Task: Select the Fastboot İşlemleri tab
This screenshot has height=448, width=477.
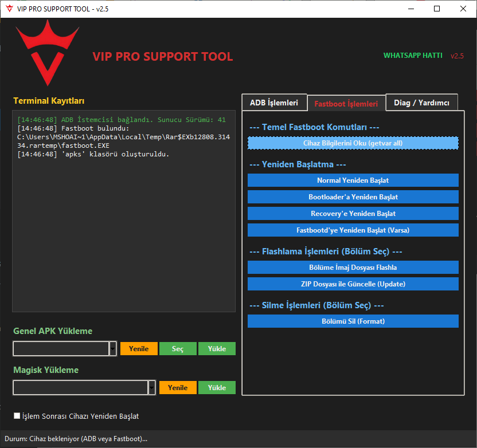Action: [x=346, y=103]
